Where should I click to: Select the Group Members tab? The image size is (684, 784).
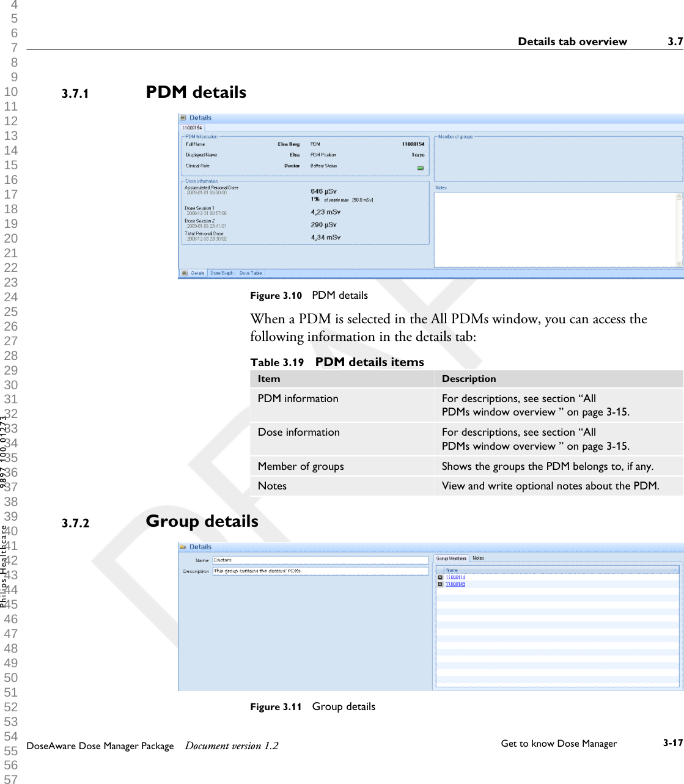point(452,558)
